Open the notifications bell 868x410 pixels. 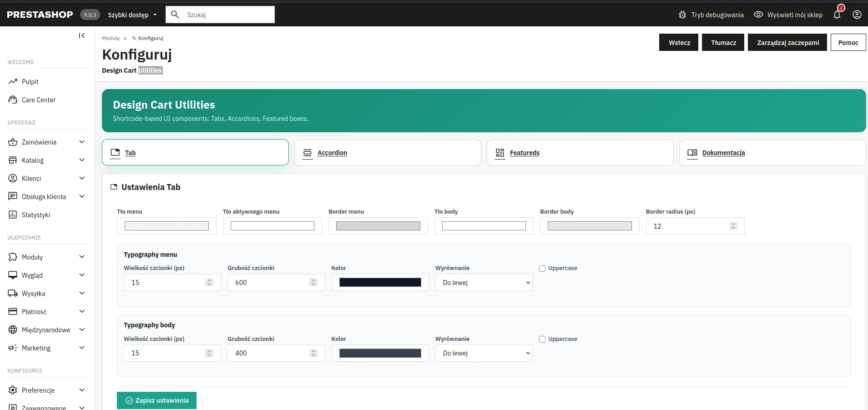tap(837, 15)
